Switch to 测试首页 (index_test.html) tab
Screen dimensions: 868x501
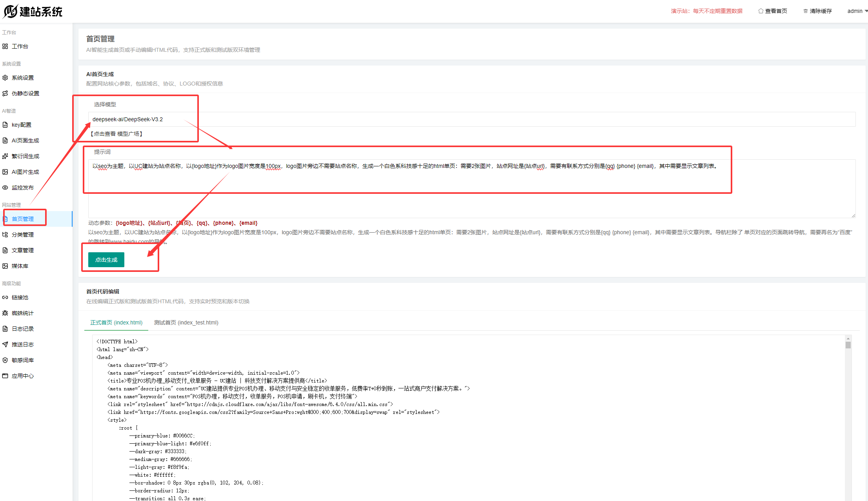[x=186, y=322]
